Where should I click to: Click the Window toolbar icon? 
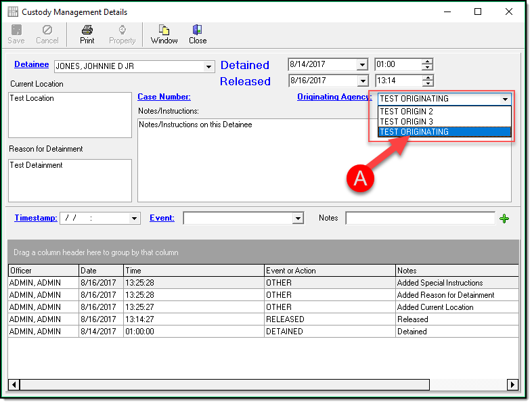pyautogui.click(x=164, y=30)
